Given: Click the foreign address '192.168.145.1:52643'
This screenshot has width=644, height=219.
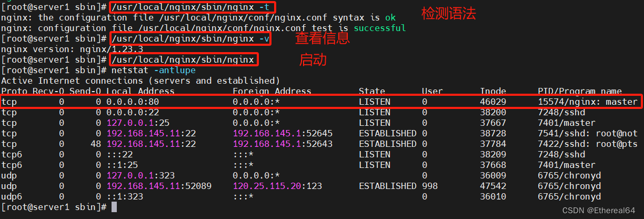Looking at the screenshot, I should coord(283,144).
